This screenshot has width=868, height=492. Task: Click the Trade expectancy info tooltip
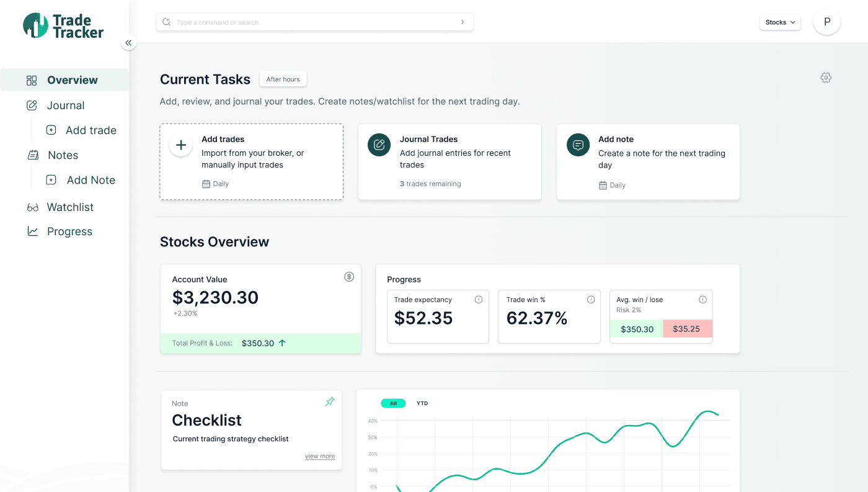pos(478,299)
